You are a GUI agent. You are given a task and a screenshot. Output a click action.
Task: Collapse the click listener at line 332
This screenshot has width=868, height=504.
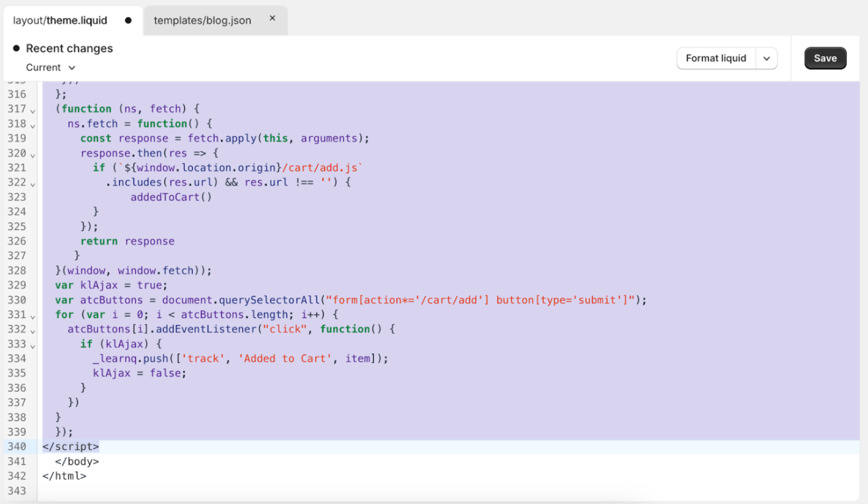[x=33, y=331]
